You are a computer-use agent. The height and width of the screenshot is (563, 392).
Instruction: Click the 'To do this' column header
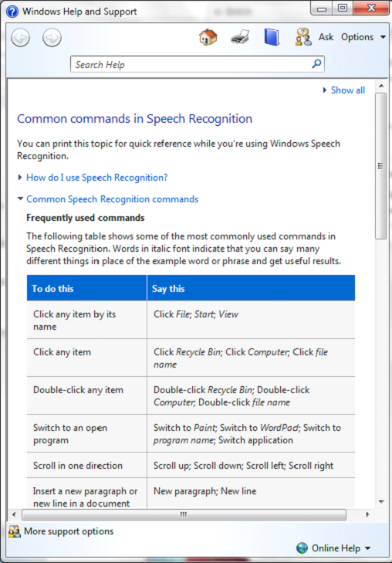tap(86, 288)
